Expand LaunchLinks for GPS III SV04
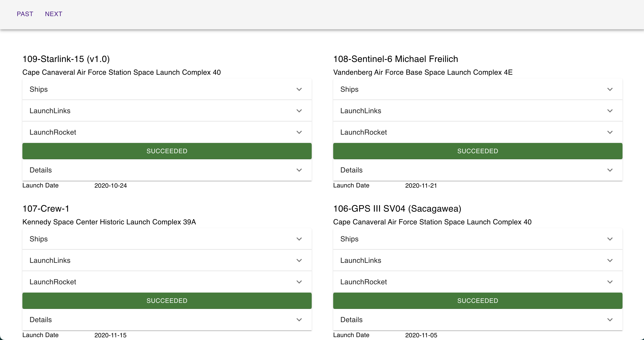The image size is (644, 340). (x=477, y=260)
